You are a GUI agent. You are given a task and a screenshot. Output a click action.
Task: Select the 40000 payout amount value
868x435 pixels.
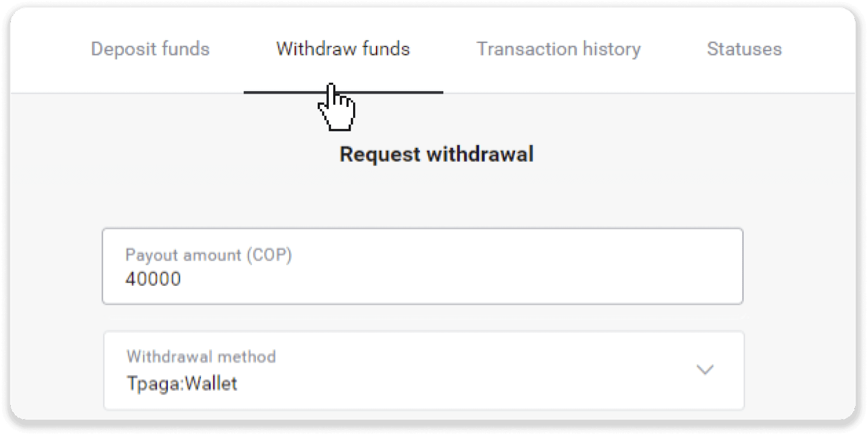(152, 279)
